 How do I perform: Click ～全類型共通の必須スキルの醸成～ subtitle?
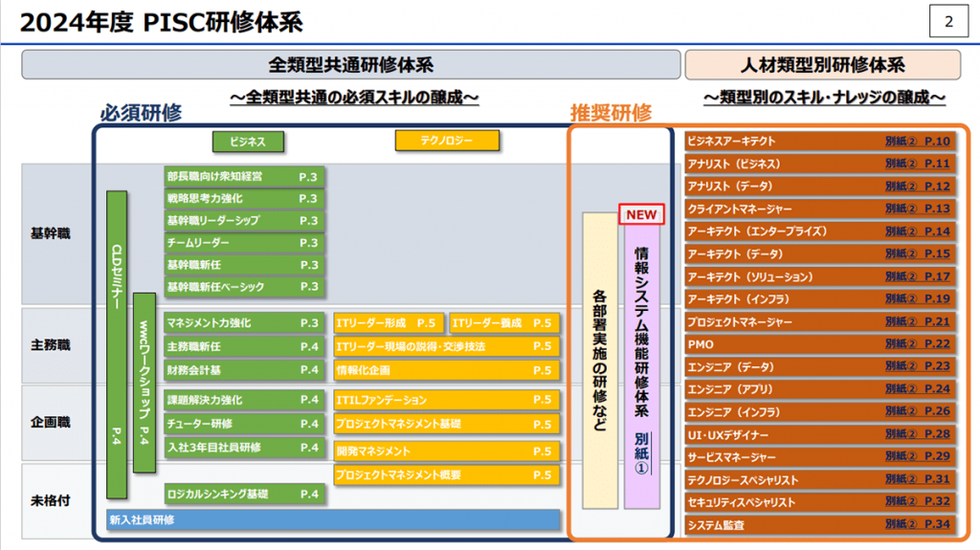[x=354, y=98]
